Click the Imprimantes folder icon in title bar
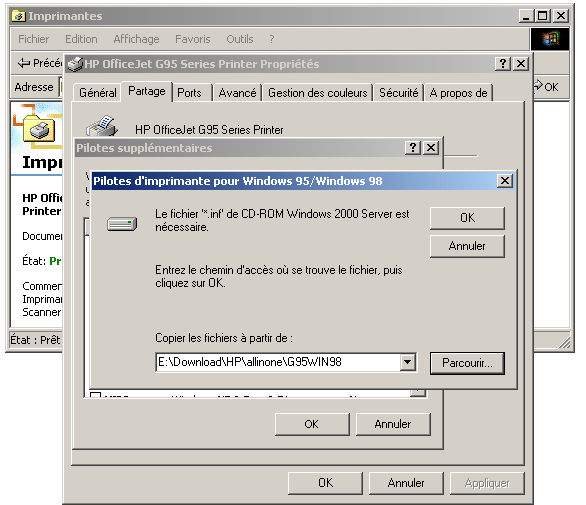This screenshot has height=505, width=586. pyautogui.click(x=18, y=16)
